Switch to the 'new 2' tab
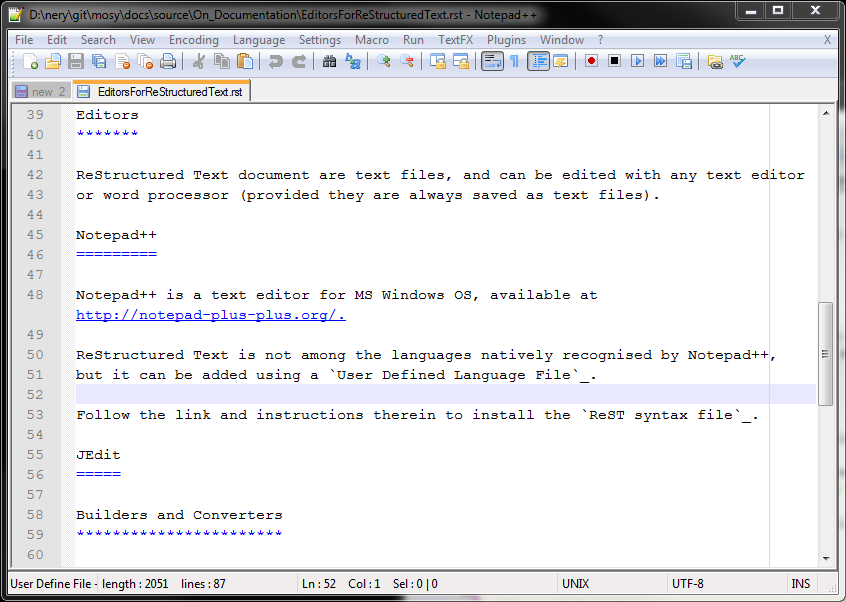This screenshot has width=846, height=602. click(x=41, y=92)
